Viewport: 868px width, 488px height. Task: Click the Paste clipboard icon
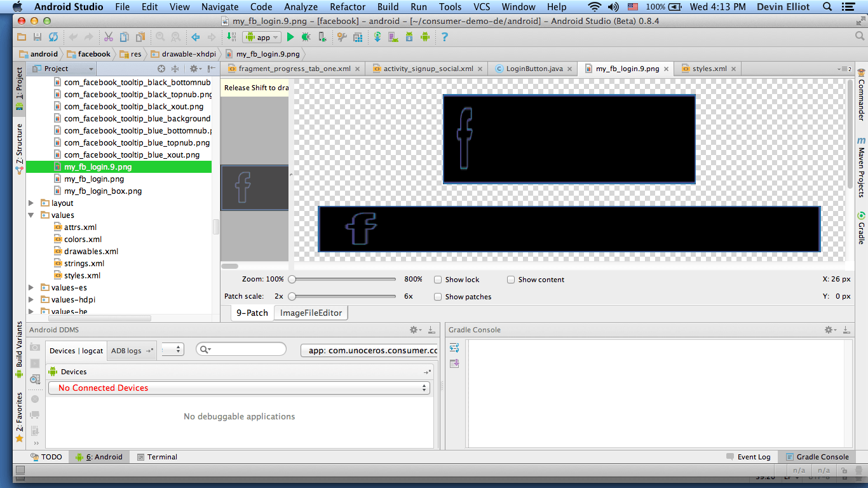click(140, 37)
